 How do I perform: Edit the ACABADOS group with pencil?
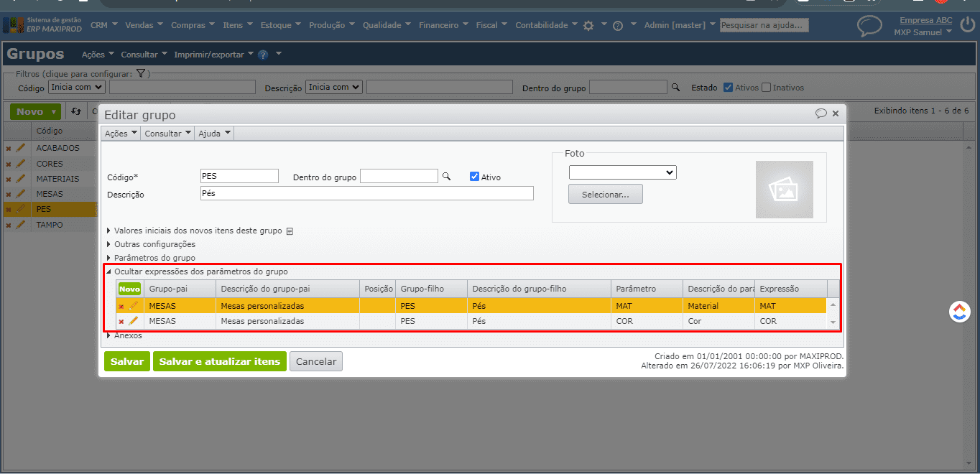point(20,148)
